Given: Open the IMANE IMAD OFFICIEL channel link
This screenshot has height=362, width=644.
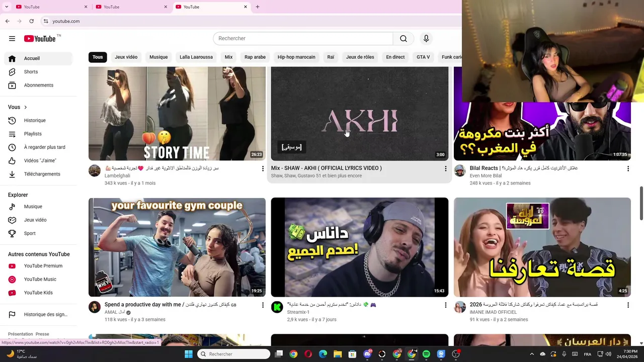Looking at the screenshot, I should click(493, 312).
